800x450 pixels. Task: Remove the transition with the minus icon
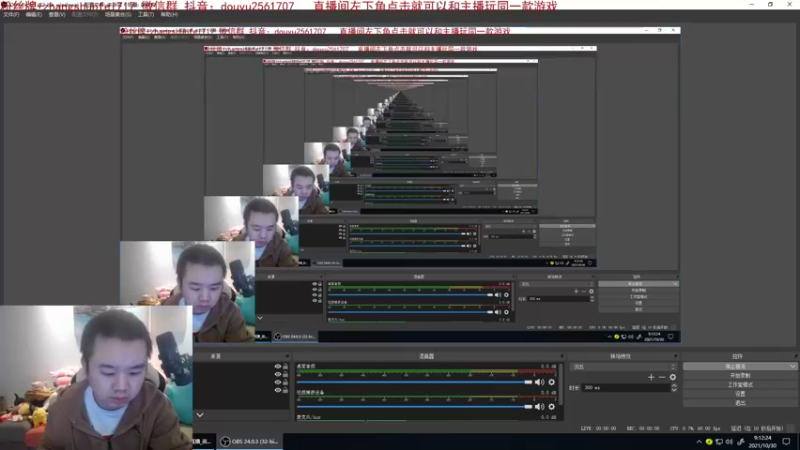662,377
